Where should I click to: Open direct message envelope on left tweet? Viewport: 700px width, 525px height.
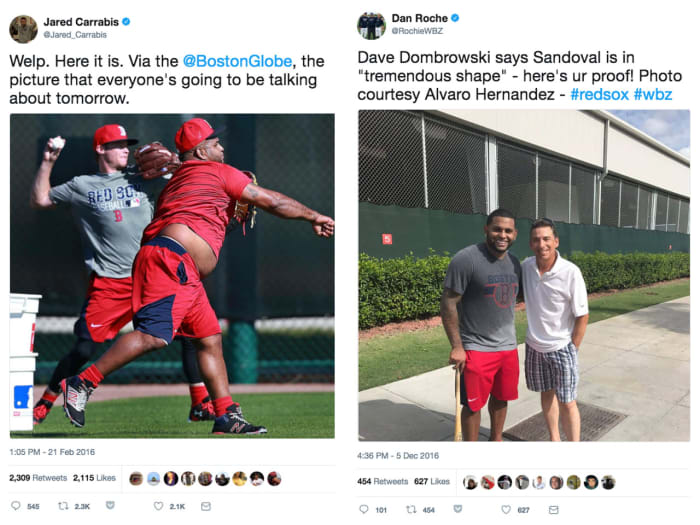(x=206, y=506)
